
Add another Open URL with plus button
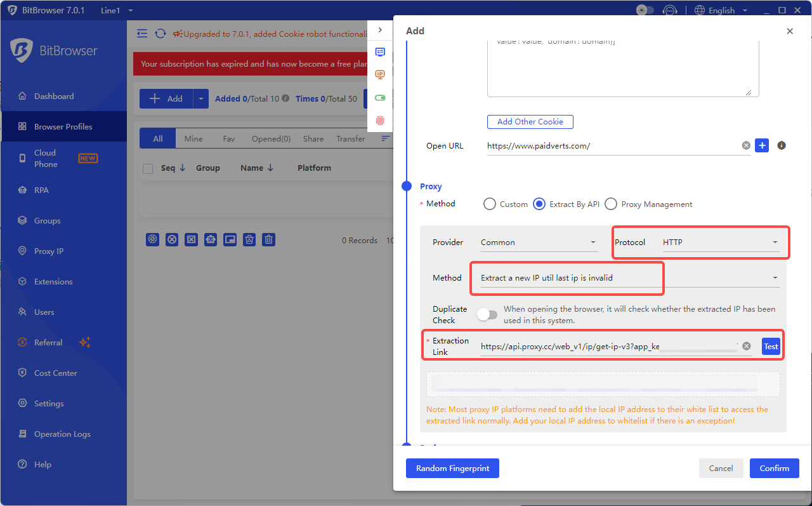tap(762, 145)
